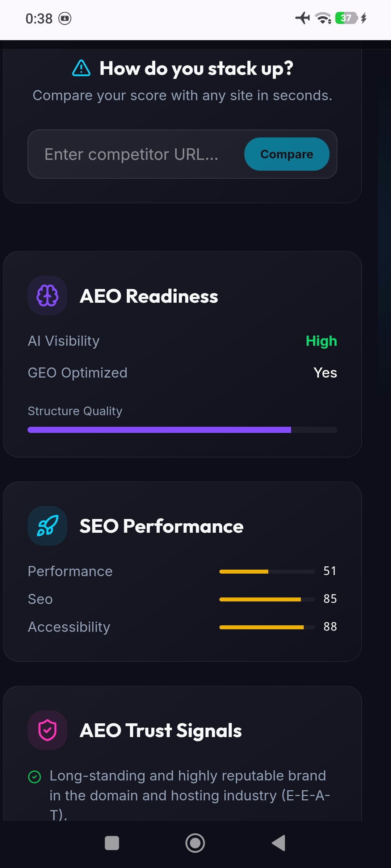Click the 'High' value to toggle AI Visibility
Image resolution: width=391 pixels, height=868 pixels.
click(321, 341)
